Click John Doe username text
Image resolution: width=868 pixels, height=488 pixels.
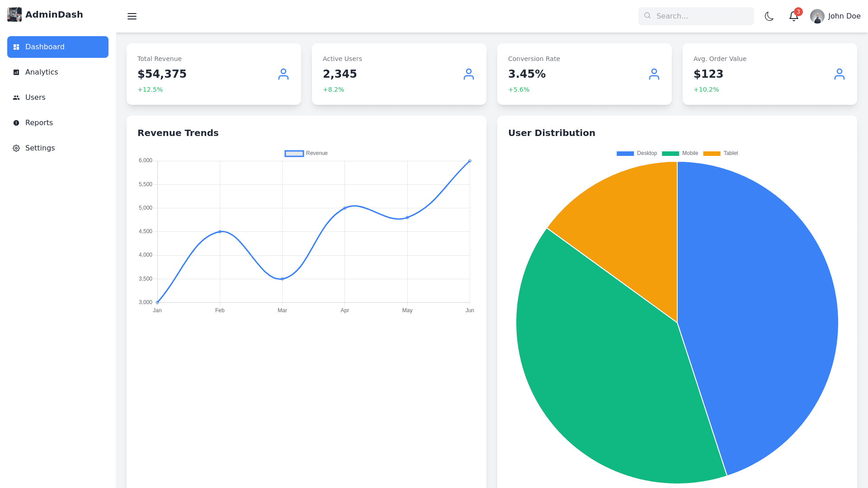point(844,16)
